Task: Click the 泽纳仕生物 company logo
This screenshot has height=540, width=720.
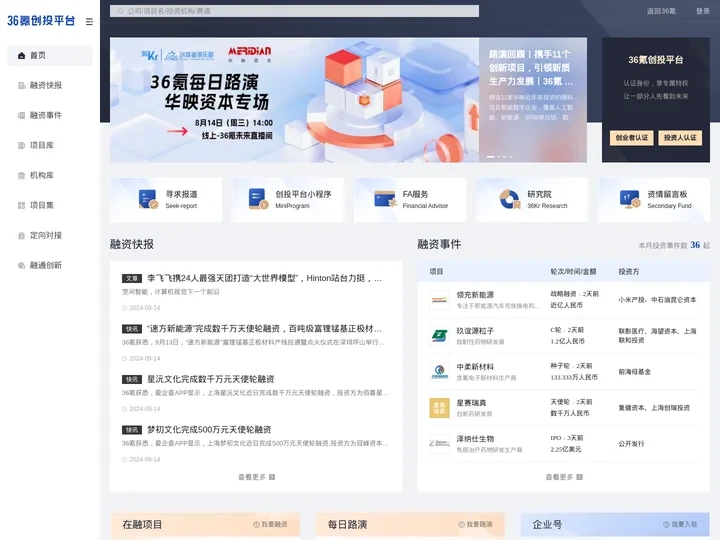Action: pos(439,444)
